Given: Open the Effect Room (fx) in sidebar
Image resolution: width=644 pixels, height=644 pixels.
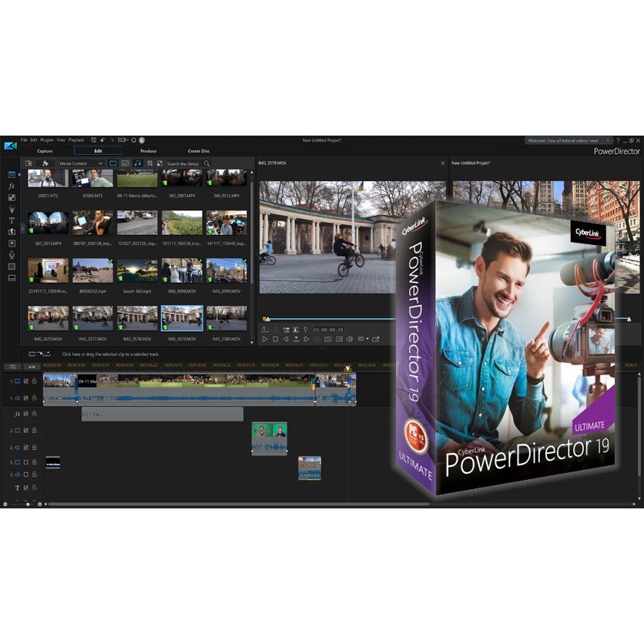Looking at the screenshot, I should pos(12,186).
